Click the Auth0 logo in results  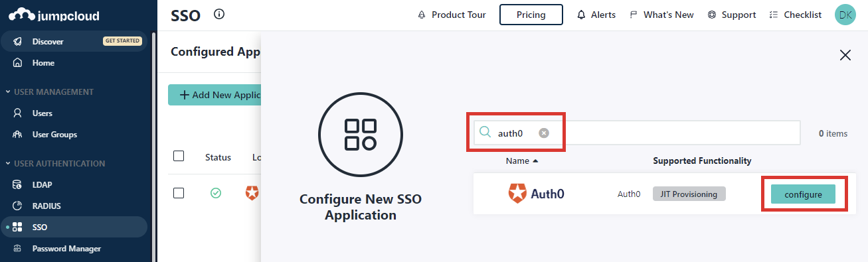click(536, 194)
